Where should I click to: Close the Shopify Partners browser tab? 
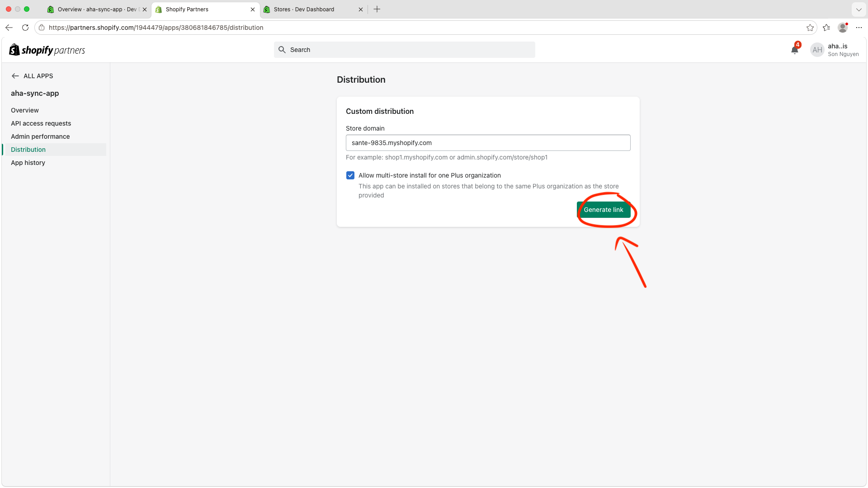253,9
